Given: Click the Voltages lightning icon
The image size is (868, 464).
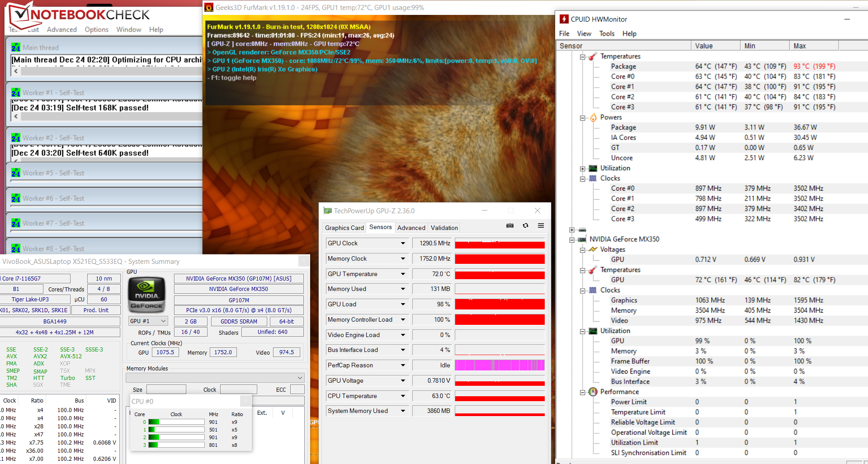Looking at the screenshot, I should tap(593, 249).
